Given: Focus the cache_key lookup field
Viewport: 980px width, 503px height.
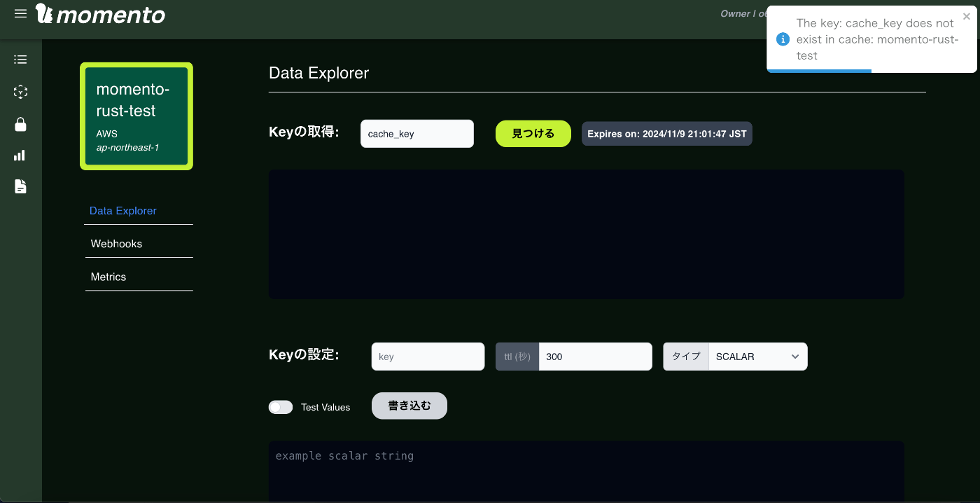Looking at the screenshot, I should click(x=417, y=134).
